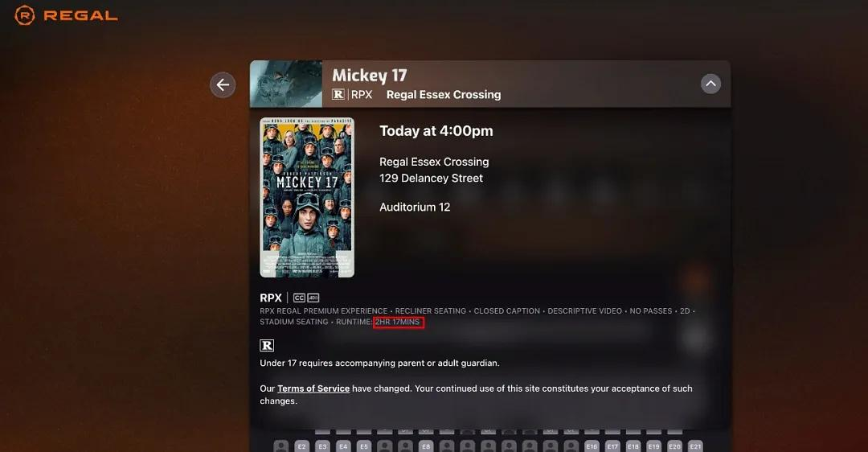
Task: Open the Terms of Service link
Action: pos(313,388)
